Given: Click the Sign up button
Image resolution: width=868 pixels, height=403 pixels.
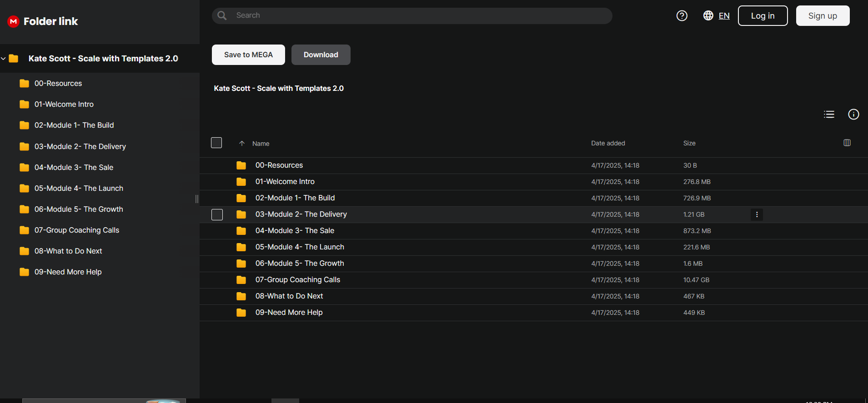Looking at the screenshot, I should coord(823,16).
